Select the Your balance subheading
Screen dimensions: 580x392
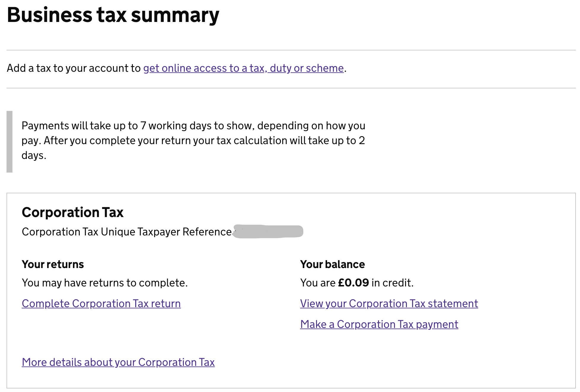[x=332, y=264]
